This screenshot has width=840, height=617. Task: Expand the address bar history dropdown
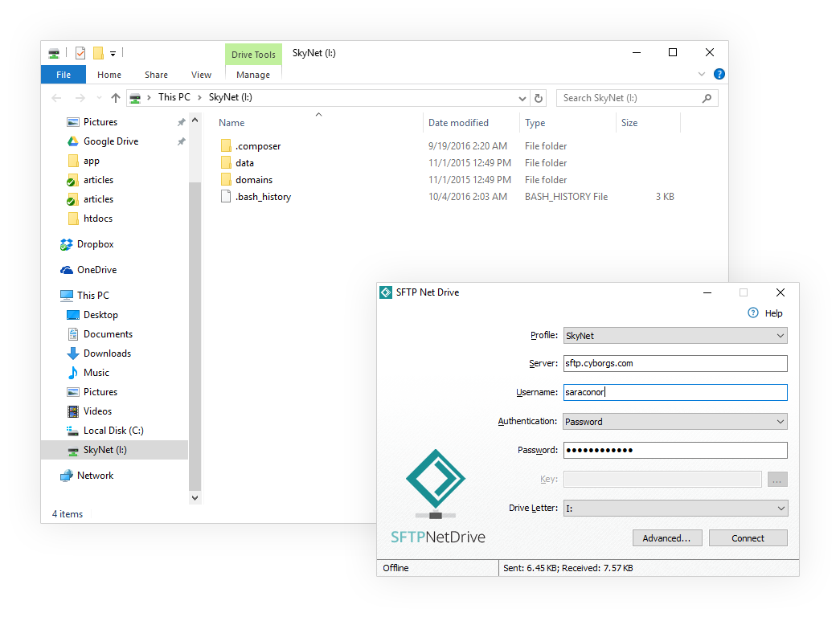point(522,99)
